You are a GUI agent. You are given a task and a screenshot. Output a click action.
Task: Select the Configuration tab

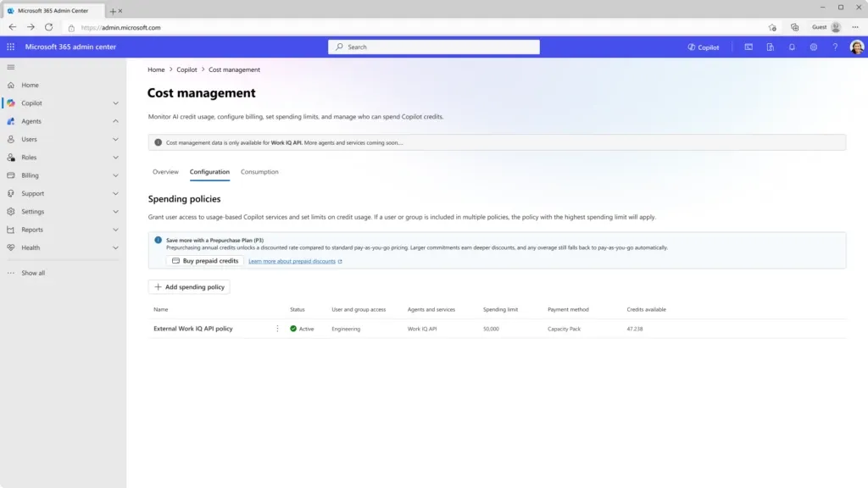(x=209, y=172)
